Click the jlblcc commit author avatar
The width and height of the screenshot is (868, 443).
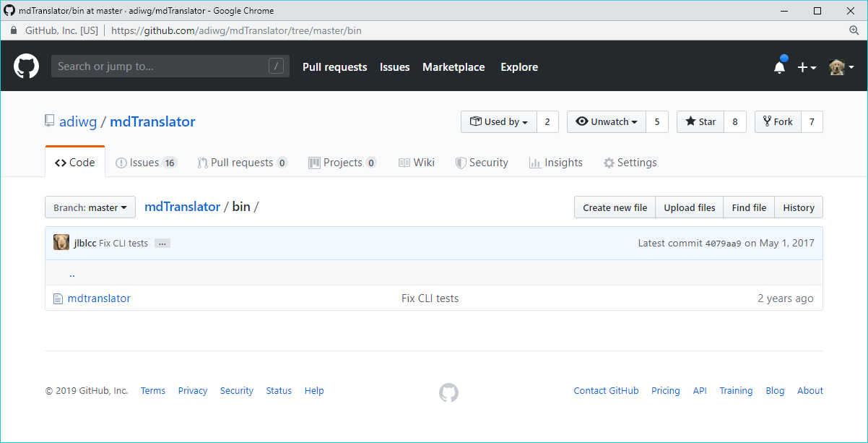(x=61, y=243)
